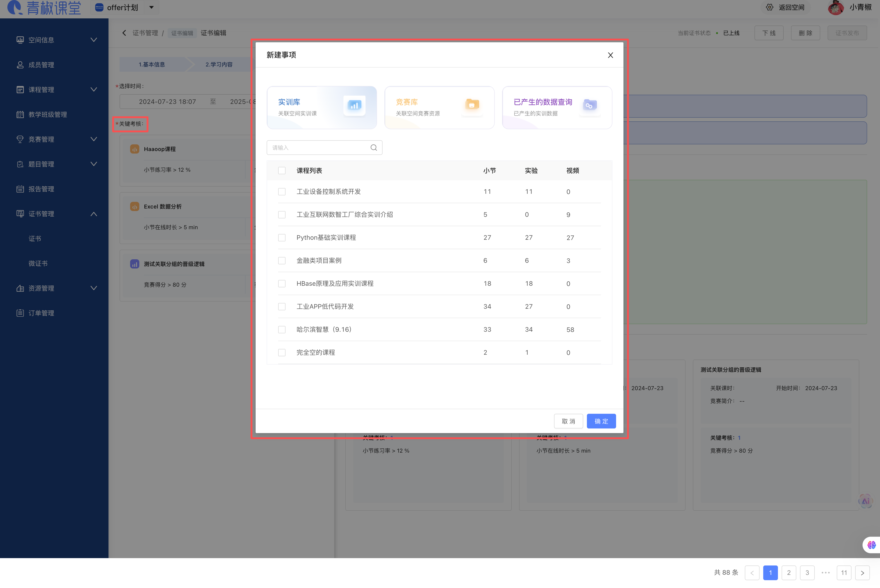Screen dimensions: 880x588
Task: Click the 订单管理 sidebar icon
Action: point(20,313)
